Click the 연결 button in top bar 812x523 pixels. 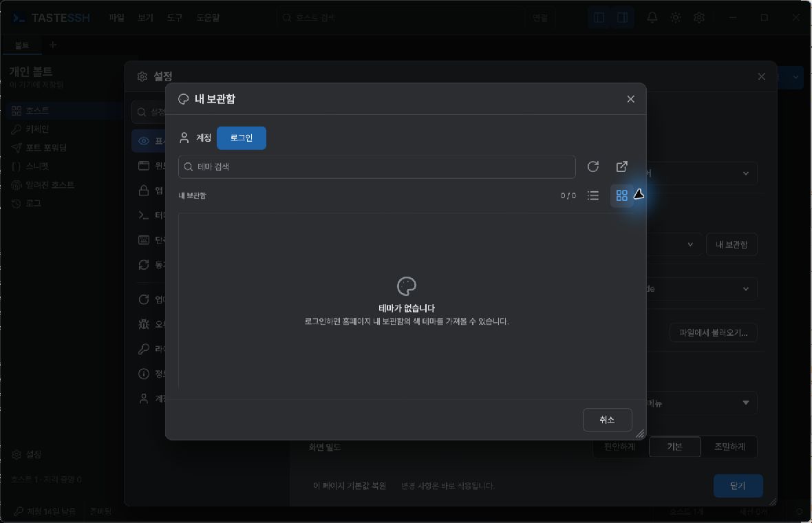pyautogui.click(x=540, y=18)
